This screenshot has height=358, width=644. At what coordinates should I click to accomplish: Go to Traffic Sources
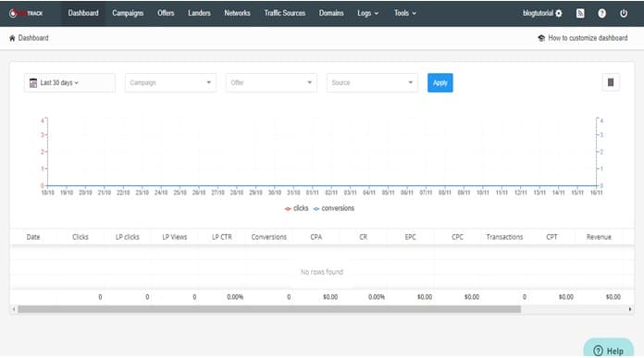click(285, 13)
